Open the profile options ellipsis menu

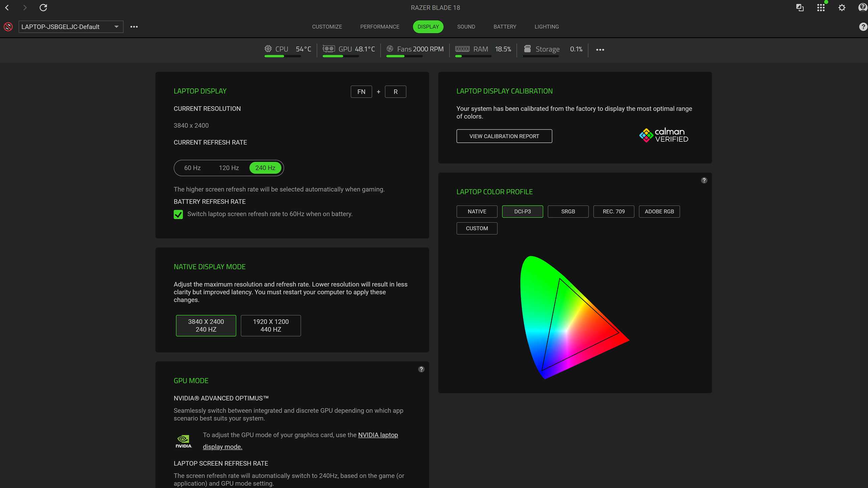pos(134,27)
